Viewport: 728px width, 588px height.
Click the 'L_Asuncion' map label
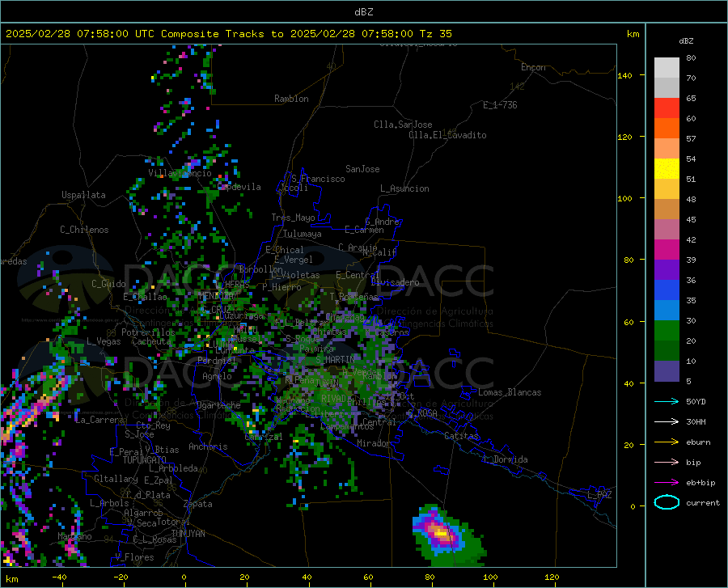tap(404, 188)
